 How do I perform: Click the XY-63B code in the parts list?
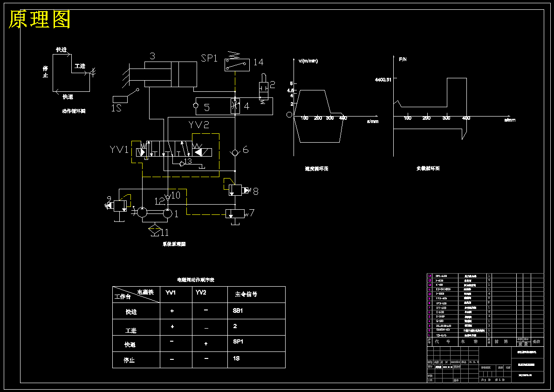(441, 308)
